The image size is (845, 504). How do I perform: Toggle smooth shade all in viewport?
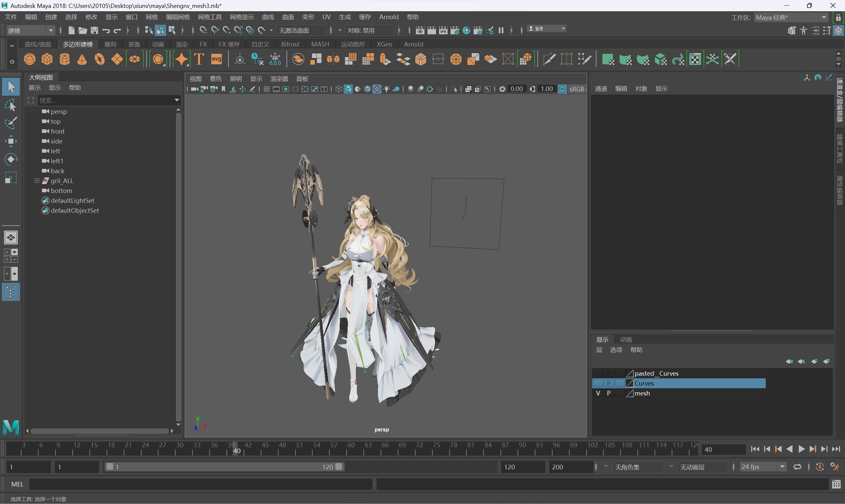(x=348, y=89)
